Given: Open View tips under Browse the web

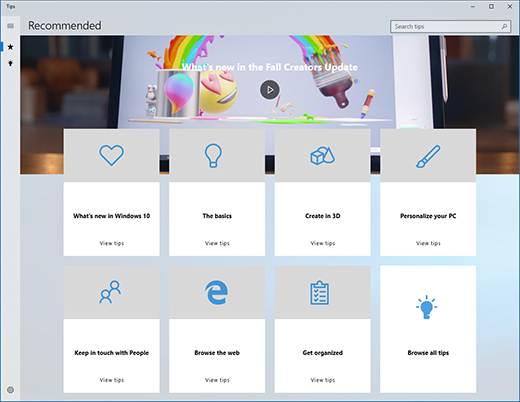Looking at the screenshot, I should click(217, 380).
